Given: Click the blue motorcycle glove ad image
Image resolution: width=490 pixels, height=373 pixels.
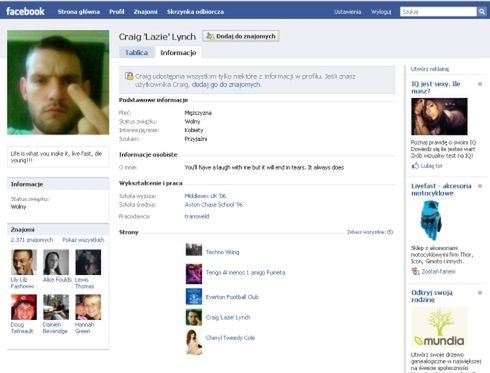Looking at the screenshot, I should point(431,221).
